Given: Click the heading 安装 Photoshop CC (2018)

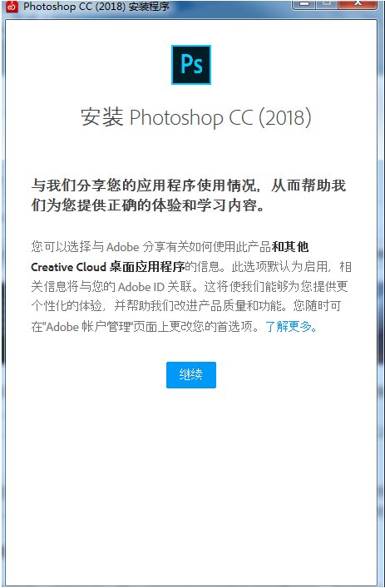Looking at the screenshot, I should [x=196, y=117].
